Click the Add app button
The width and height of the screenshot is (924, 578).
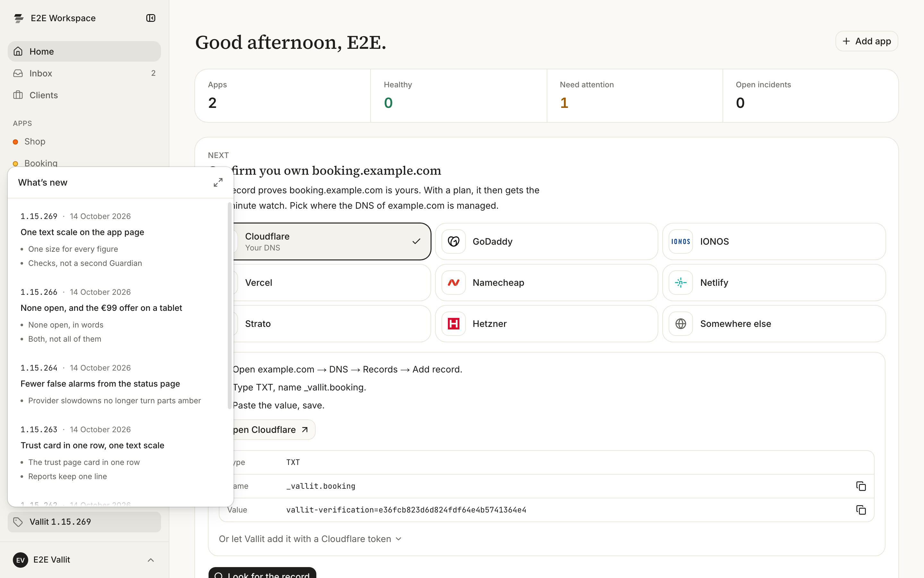(866, 41)
